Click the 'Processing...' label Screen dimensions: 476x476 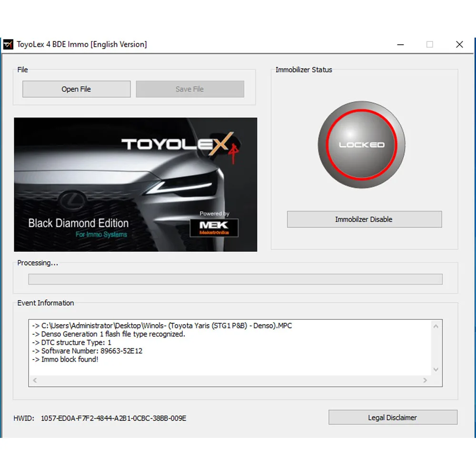click(x=38, y=263)
